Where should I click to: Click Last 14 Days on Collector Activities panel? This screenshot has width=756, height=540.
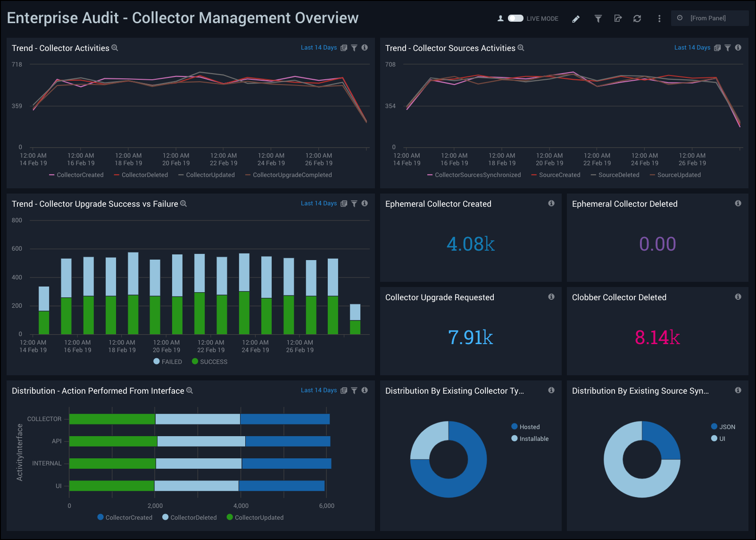click(x=319, y=48)
